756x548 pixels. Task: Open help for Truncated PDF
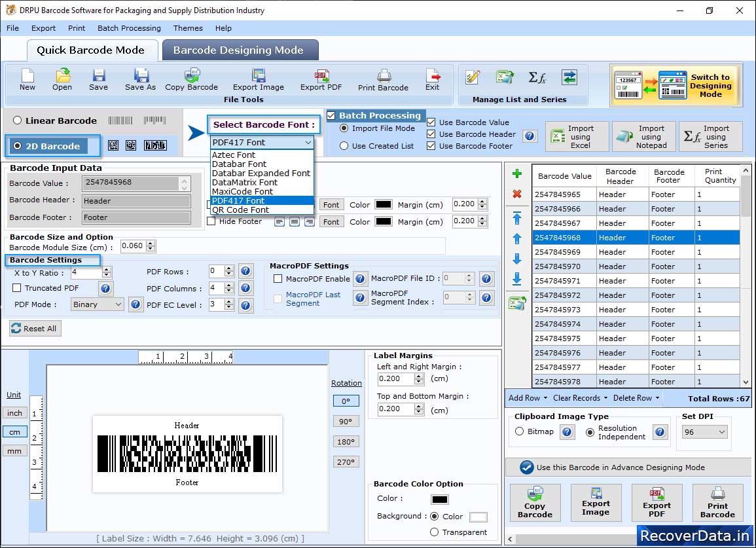[105, 289]
